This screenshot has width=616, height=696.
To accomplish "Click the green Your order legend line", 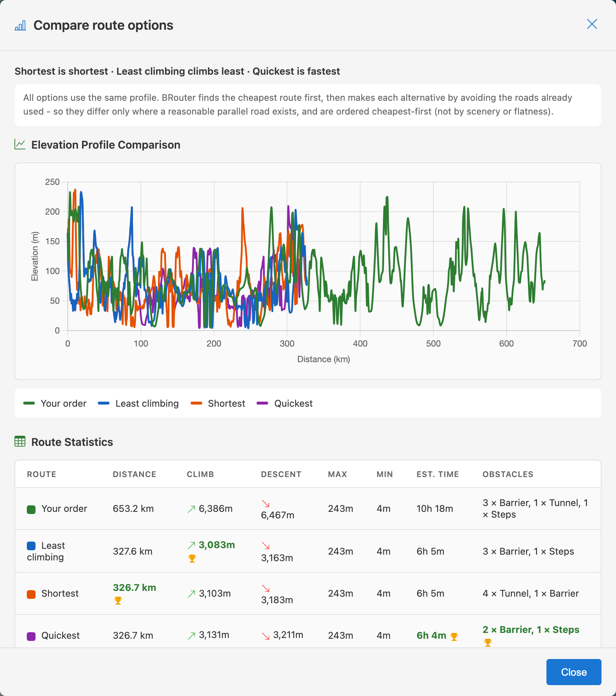I will click(29, 403).
